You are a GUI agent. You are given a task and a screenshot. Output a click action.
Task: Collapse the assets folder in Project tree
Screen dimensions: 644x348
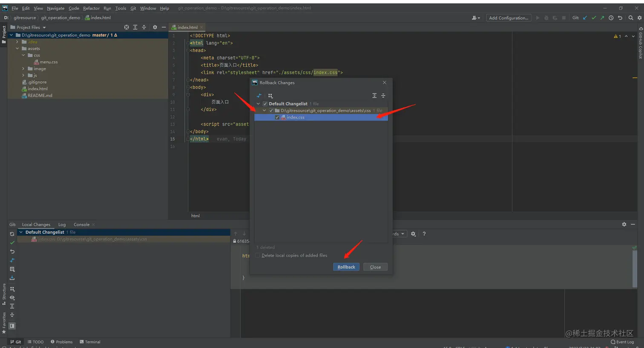(17, 48)
